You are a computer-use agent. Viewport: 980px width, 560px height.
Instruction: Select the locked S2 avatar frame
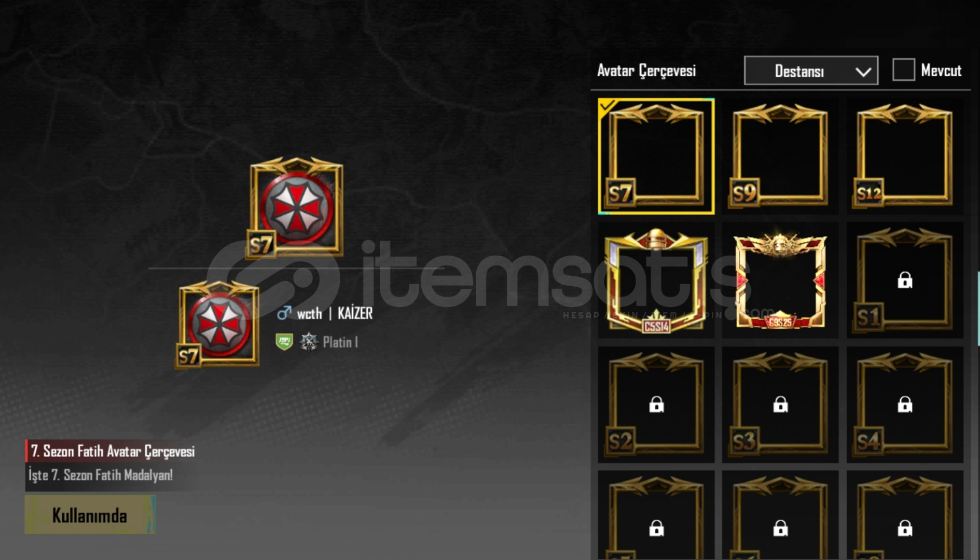click(x=656, y=405)
